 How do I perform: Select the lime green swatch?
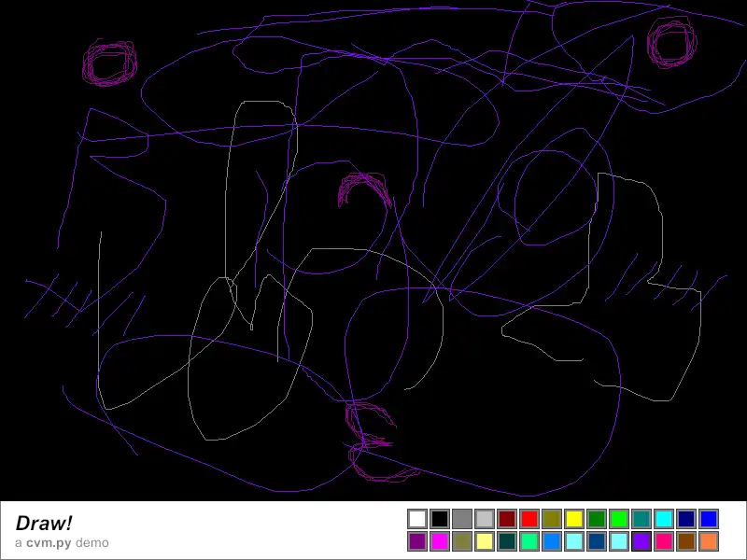619,519
